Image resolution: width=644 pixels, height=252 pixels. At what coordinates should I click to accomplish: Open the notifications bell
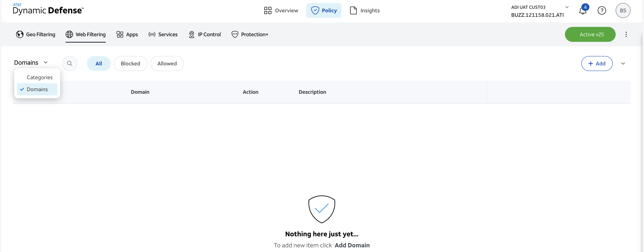(583, 10)
